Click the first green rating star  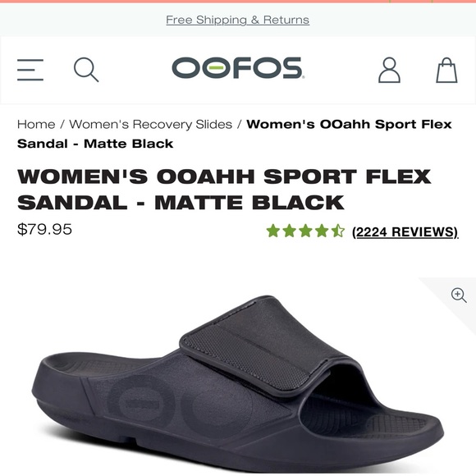click(273, 231)
